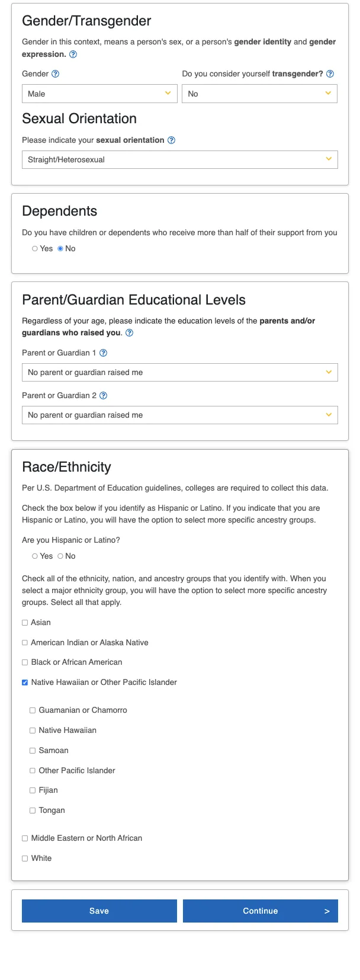The height and width of the screenshot is (980, 360).
Task: Check the Fijian ancestry checkbox
Action: coord(33,790)
